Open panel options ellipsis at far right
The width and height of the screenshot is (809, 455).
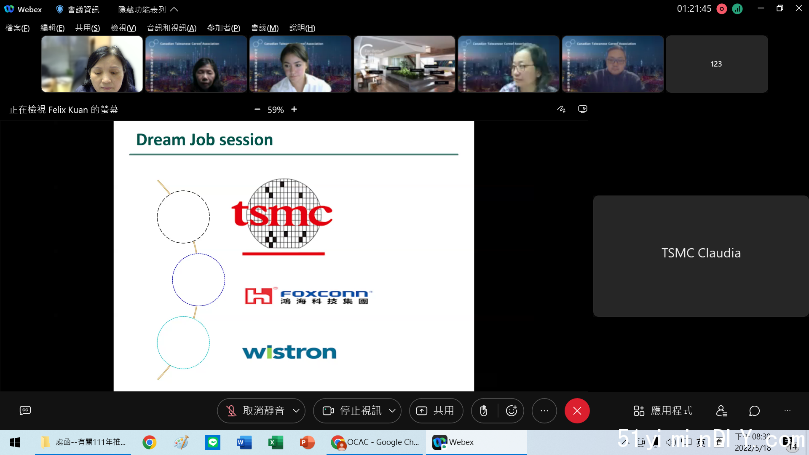coord(787,411)
